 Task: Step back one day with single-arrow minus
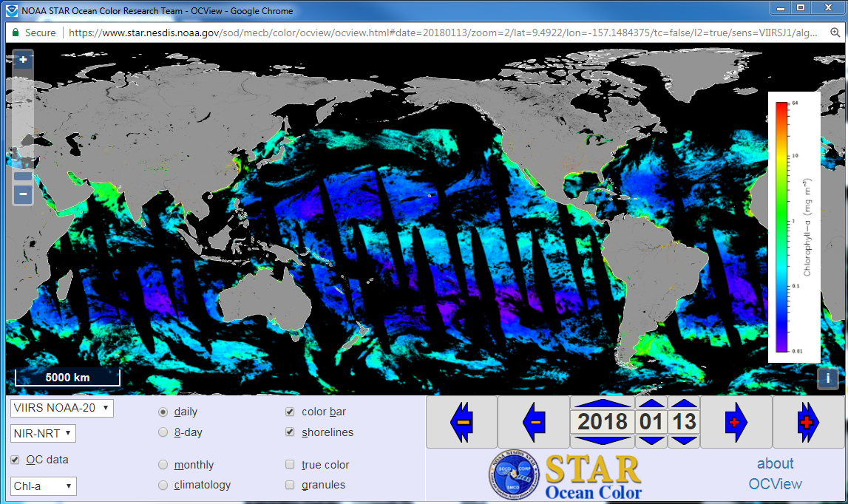click(x=533, y=422)
